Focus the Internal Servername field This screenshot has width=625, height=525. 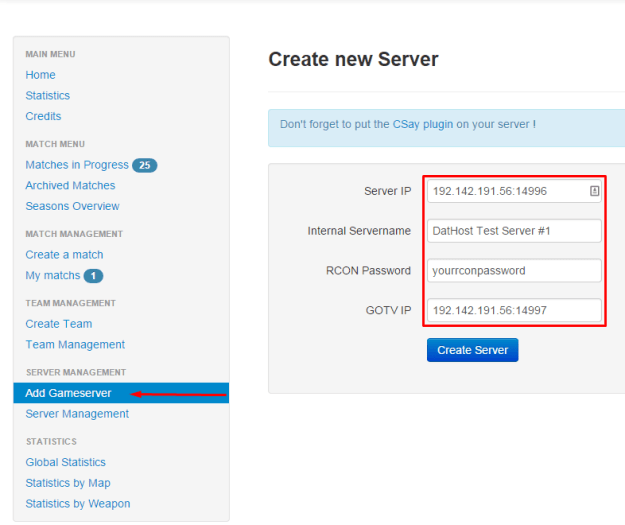[514, 231]
